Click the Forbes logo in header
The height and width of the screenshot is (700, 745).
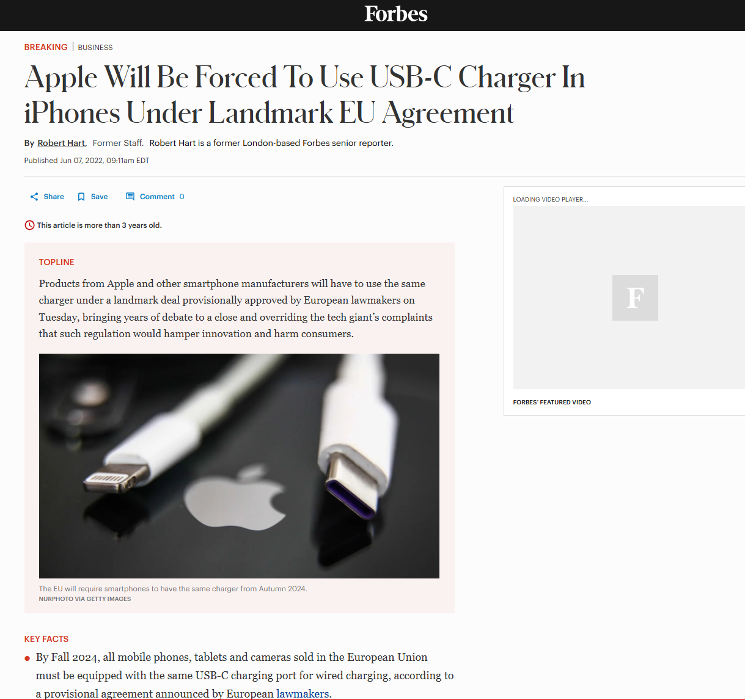pos(396,14)
